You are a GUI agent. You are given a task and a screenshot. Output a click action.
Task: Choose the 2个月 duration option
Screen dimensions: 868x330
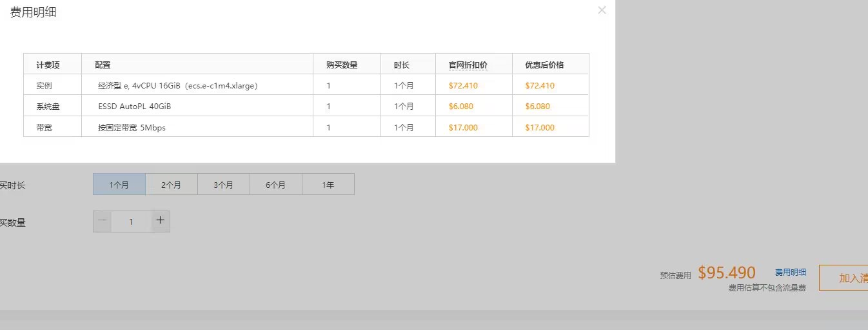coord(171,185)
